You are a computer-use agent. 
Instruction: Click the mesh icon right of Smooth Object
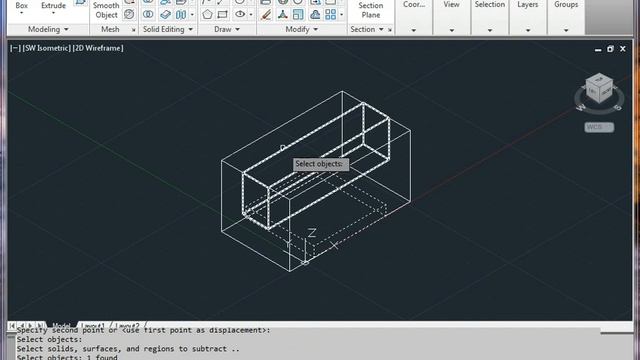tap(129, 14)
